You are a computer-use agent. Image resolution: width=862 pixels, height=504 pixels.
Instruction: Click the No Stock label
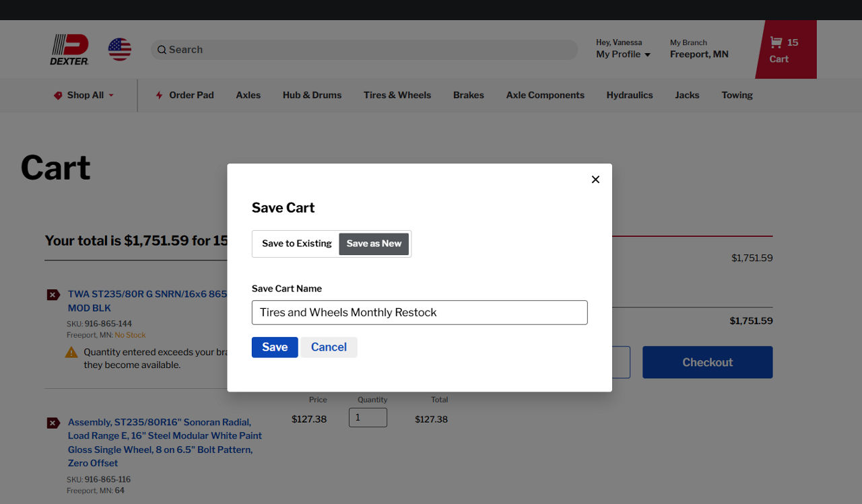(130, 334)
